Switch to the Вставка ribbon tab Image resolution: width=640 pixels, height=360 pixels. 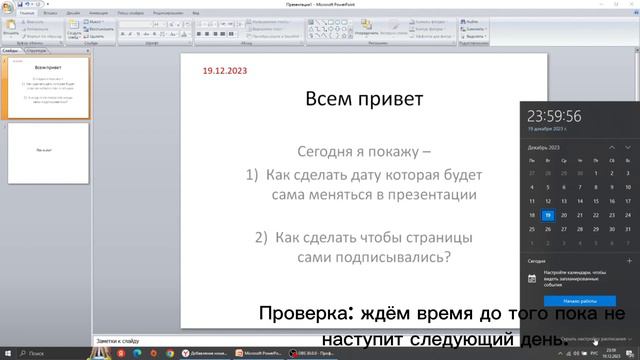pos(50,13)
